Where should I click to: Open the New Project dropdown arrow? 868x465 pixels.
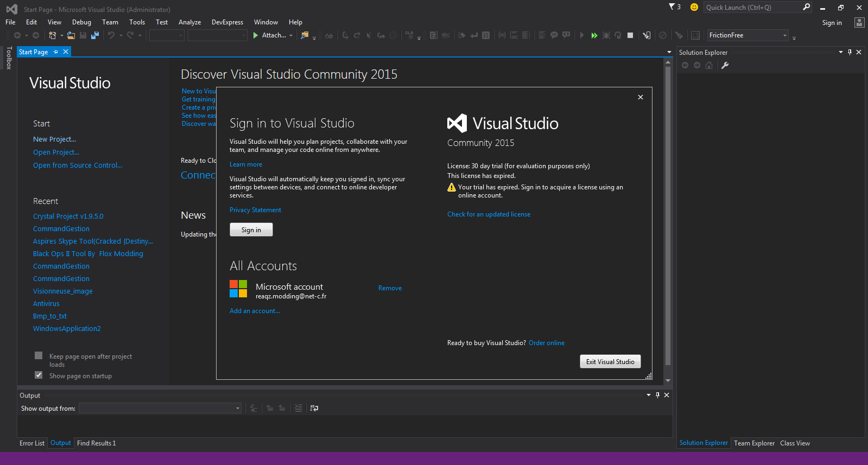61,35
